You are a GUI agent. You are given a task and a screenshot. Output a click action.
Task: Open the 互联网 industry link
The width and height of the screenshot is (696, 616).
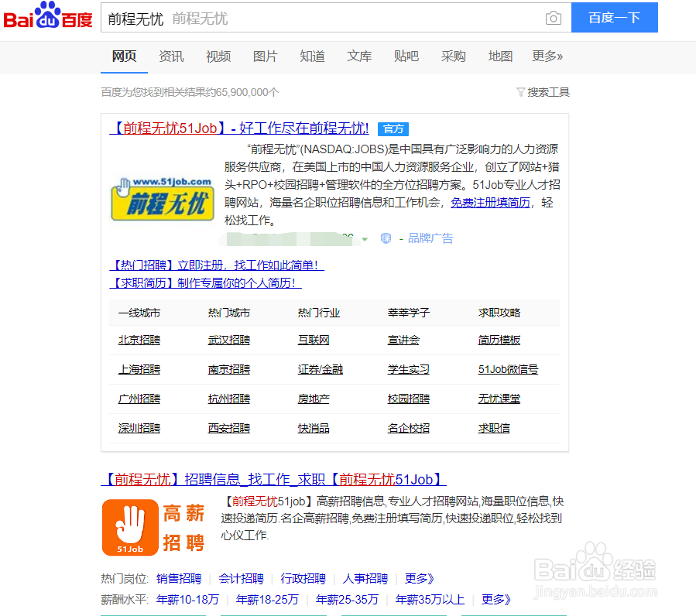tap(314, 340)
